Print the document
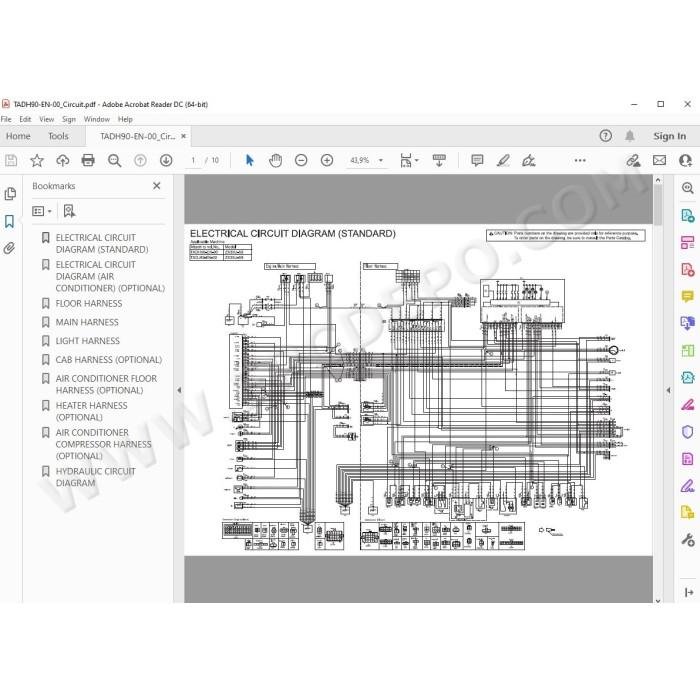This screenshot has width=700, height=700. click(88, 160)
